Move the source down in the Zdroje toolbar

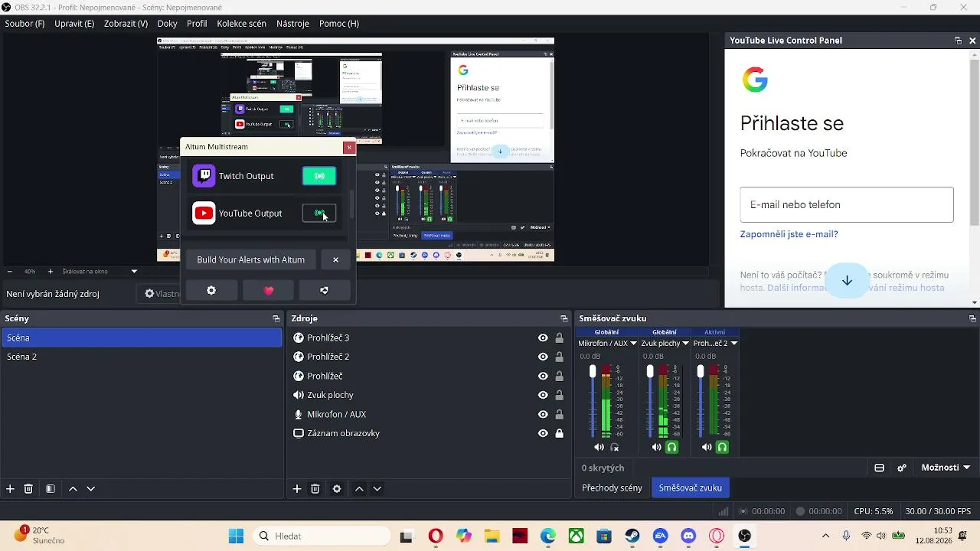tap(377, 489)
